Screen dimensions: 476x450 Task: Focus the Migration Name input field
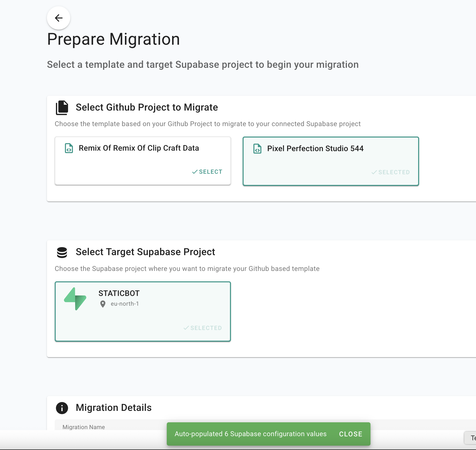[265, 425]
